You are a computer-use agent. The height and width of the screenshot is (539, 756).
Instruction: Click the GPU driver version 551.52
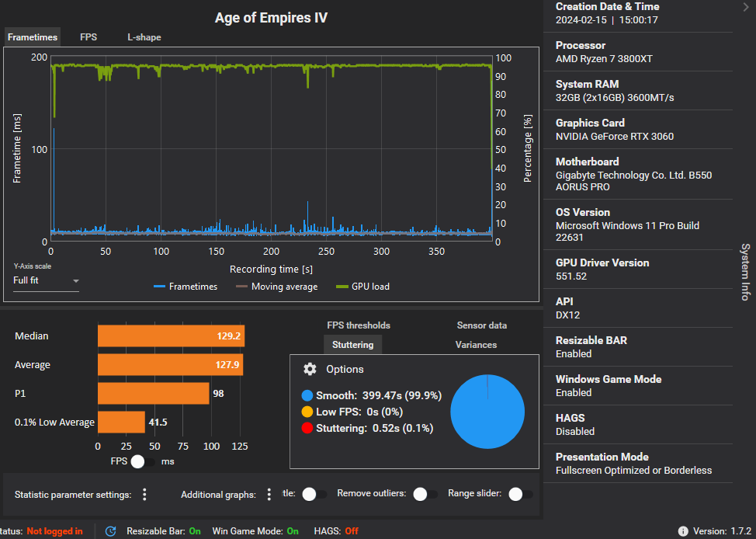point(570,276)
